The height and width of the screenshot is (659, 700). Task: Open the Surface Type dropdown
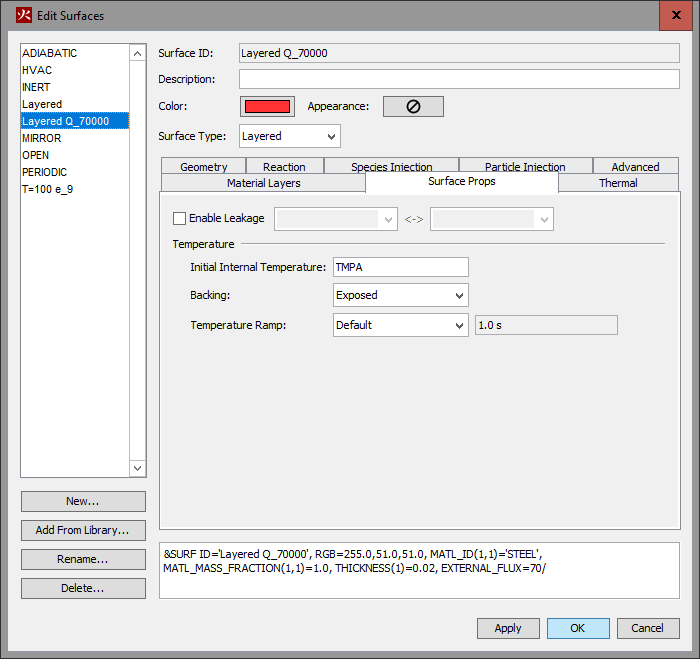pos(290,136)
